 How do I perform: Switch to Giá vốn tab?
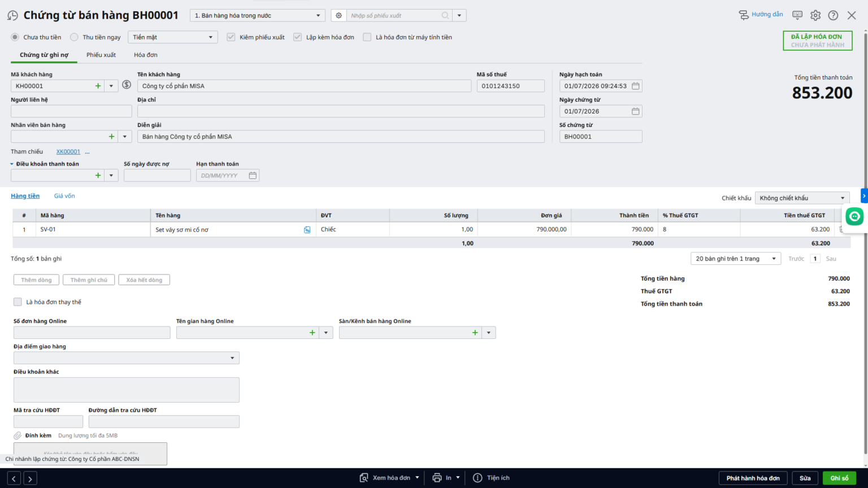(x=64, y=196)
